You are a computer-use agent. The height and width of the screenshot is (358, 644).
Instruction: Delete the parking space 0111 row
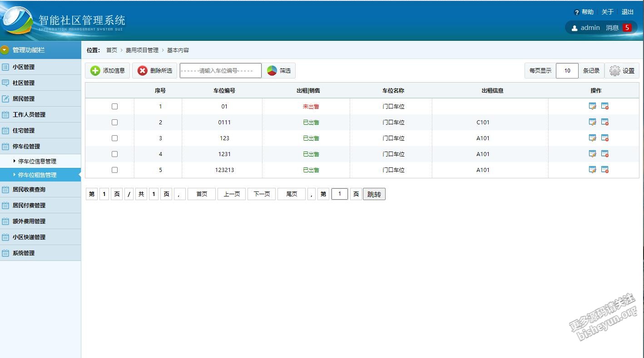click(x=605, y=122)
